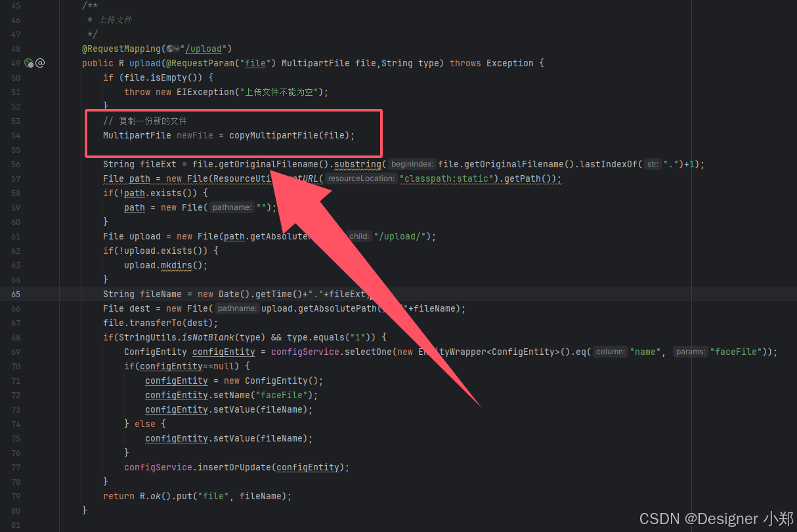Click the @ annotation gutter icon on line 49

tap(40, 63)
